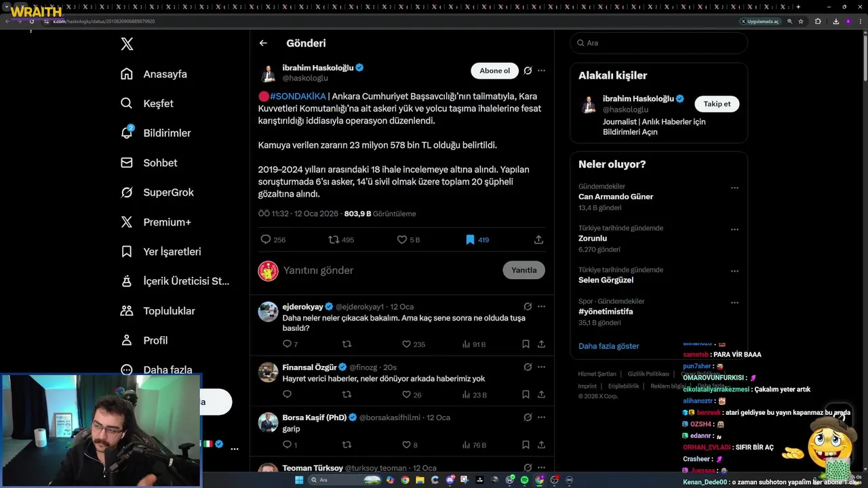Bookmark the Borsa Kaşif reply

(x=526, y=445)
